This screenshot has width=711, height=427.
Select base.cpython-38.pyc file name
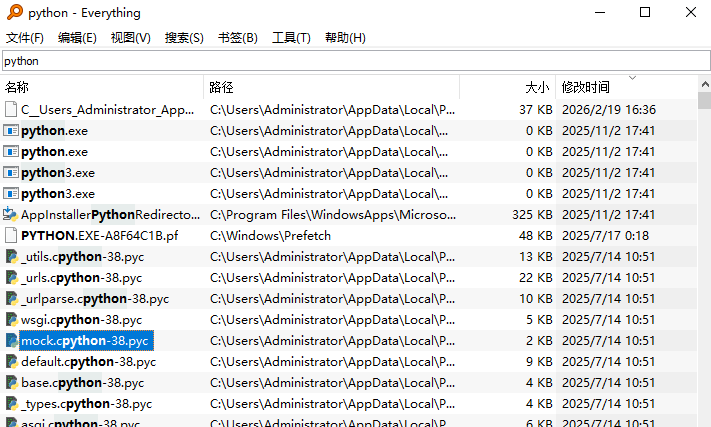(83, 383)
